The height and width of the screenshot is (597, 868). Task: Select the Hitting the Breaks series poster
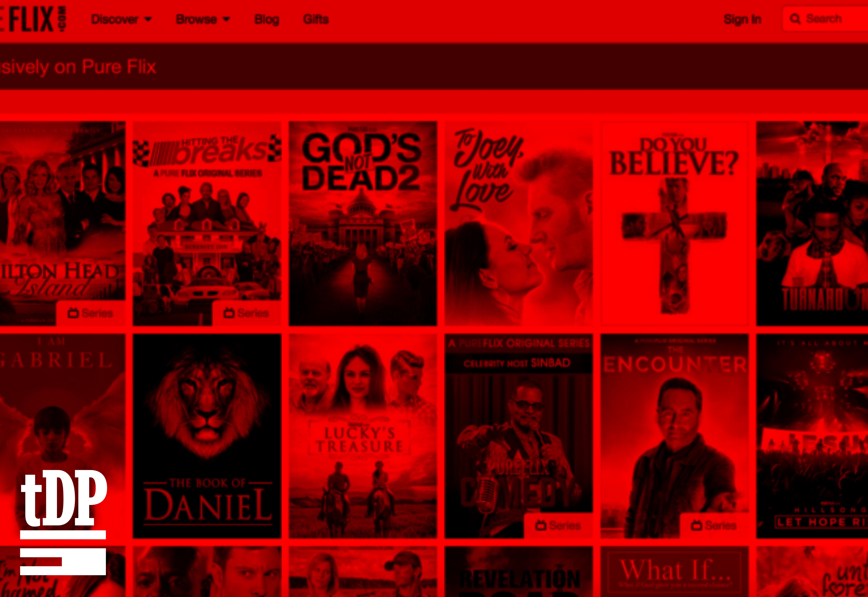[x=207, y=223]
